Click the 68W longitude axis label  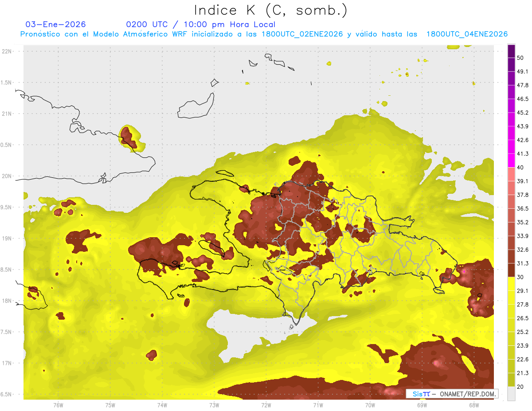click(x=474, y=405)
